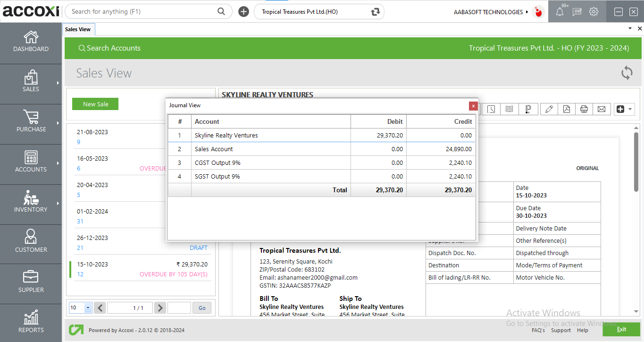Email the invoice using the envelope icon
Image resolution: width=644 pixels, height=342 pixels.
coord(602,109)
